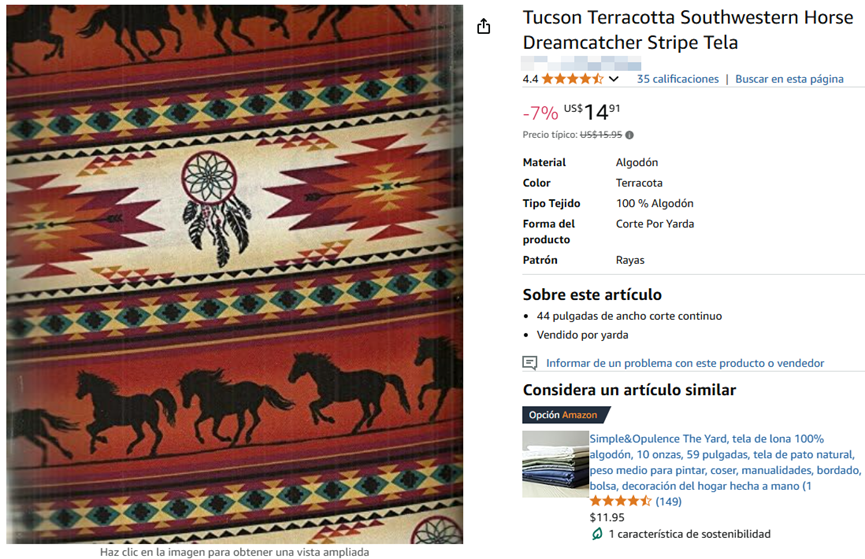Image resolution: width=865 pixels, height=559 pixels.
Task: Click the US$14.91 price
Action: pyautogui.click(x=592, y=112)
